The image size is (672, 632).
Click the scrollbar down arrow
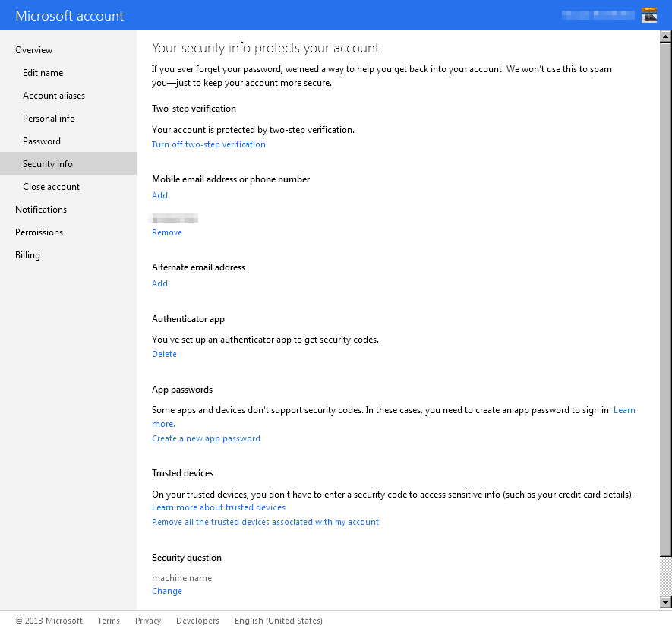(x=666, y=602)
